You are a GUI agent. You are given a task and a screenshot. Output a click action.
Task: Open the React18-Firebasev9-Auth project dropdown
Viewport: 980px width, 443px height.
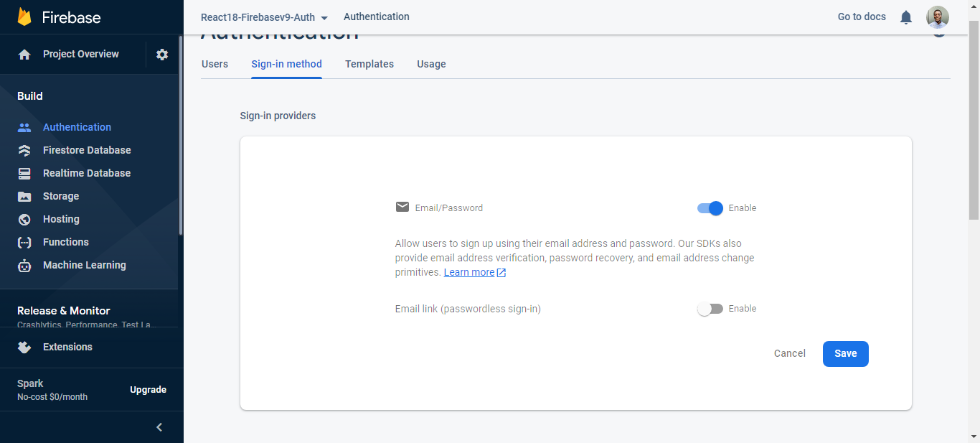pyautogui.click(x=264, y=17)
